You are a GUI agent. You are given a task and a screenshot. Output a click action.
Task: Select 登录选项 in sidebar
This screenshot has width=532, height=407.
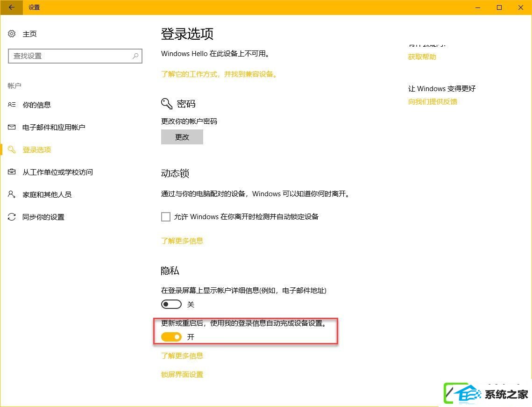pos(36,150)
